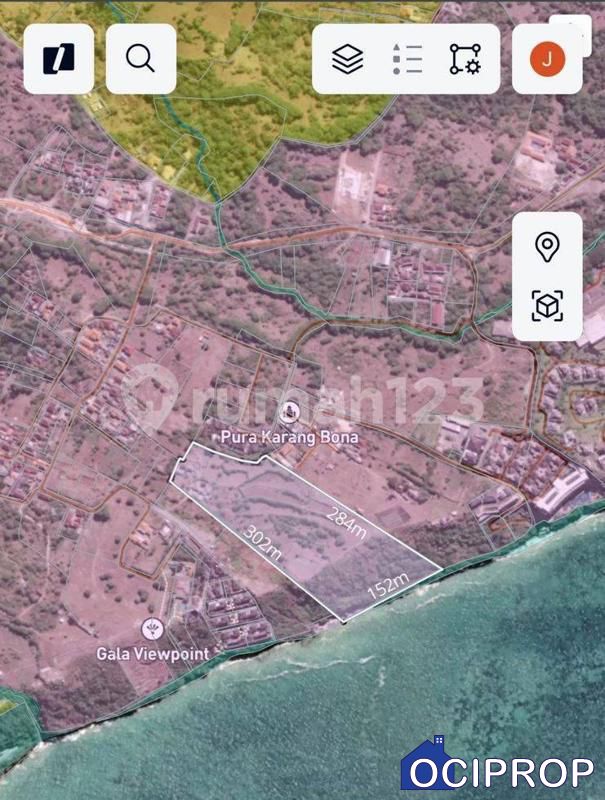Open polygon drawing settings tool
This screenshot has width=605, height=800.
[465, 59]
